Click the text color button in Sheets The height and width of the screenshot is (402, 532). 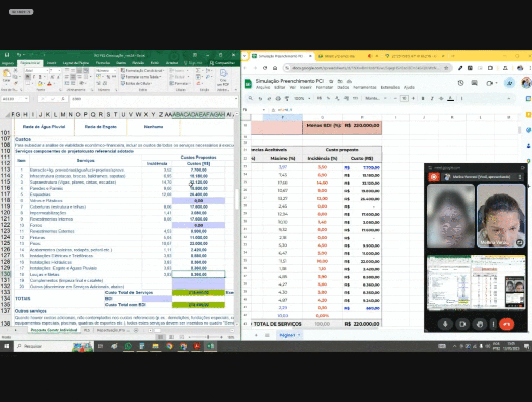450,98
